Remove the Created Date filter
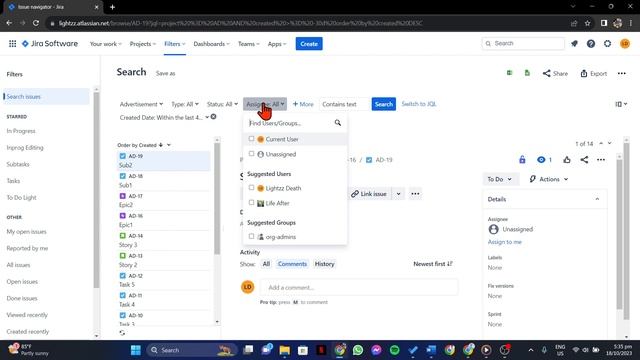This screenshot has height=360, width=640. point(213,117)
